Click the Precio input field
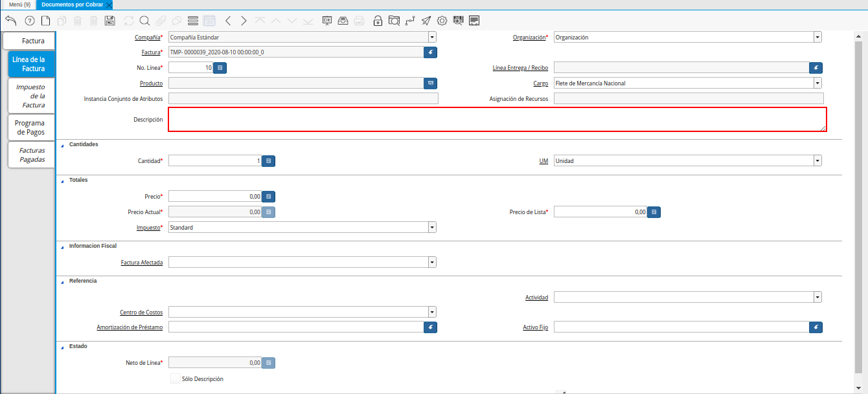This screenshot has height=394, width=868. 215,196
